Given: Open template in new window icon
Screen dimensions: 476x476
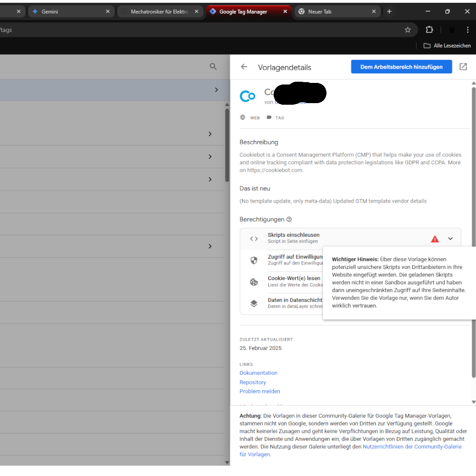Looking at the screenshot, I should (x=463, y=67).
